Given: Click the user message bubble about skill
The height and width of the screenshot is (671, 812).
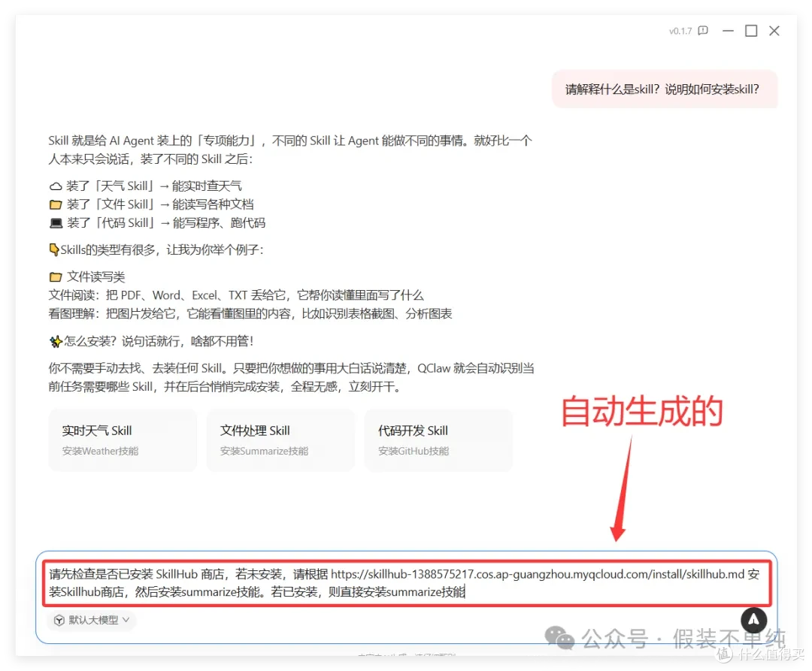Looking at the screenshot, I should (665, 89).
